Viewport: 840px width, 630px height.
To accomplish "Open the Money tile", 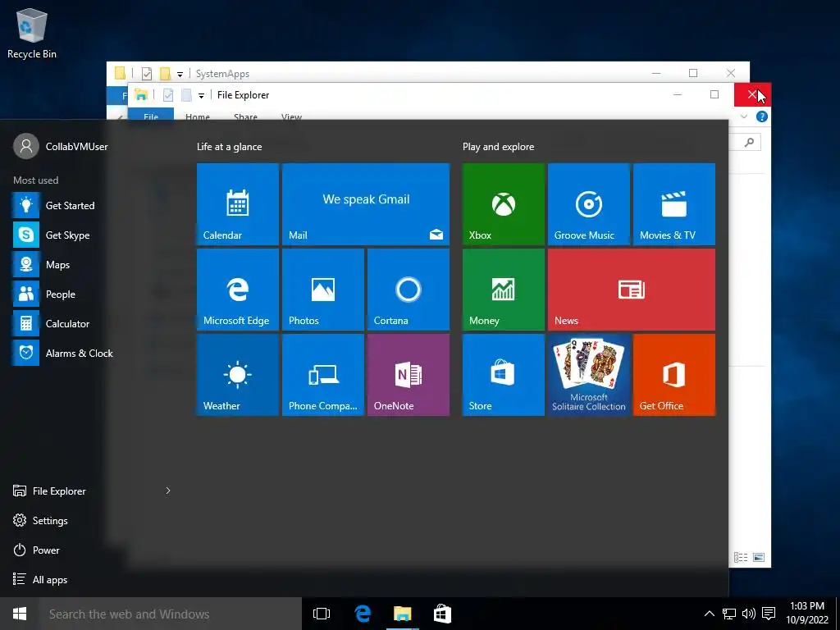I will coord(504,290).
